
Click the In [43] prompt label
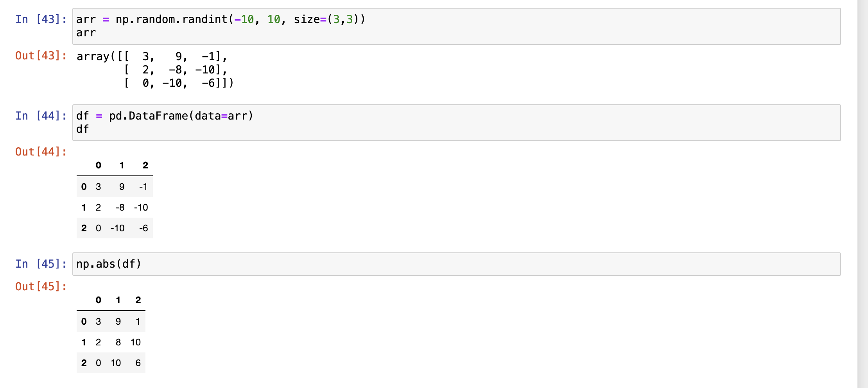(x=41, y=19)
